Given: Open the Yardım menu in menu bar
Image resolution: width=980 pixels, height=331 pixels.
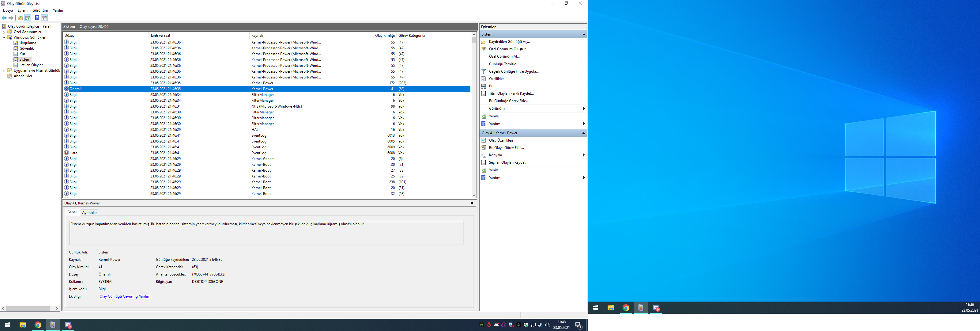Looking at the screenshot, I should (x=58, y=10).
